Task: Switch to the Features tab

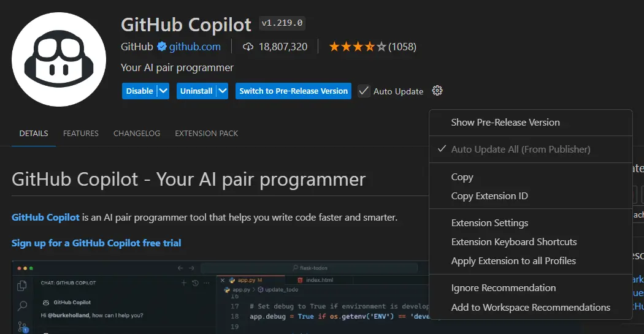Action: [81, 133]
